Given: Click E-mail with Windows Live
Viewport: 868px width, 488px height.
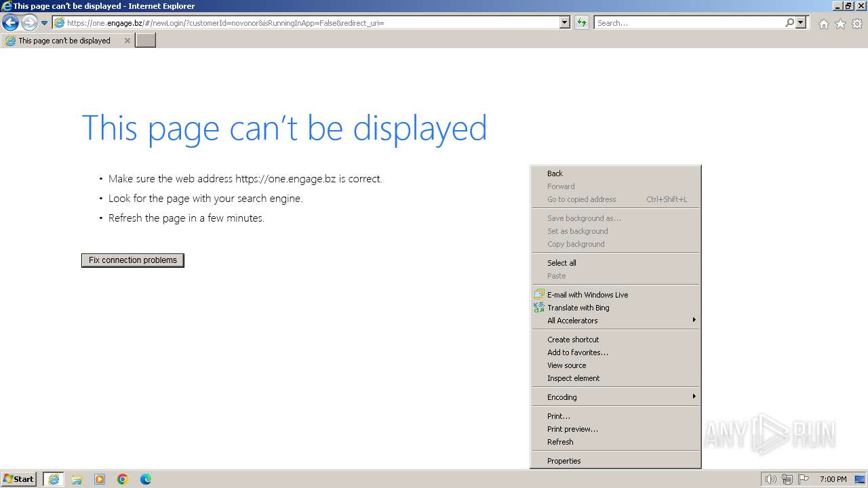Looking at the screenshot, I should coord(616,295).
